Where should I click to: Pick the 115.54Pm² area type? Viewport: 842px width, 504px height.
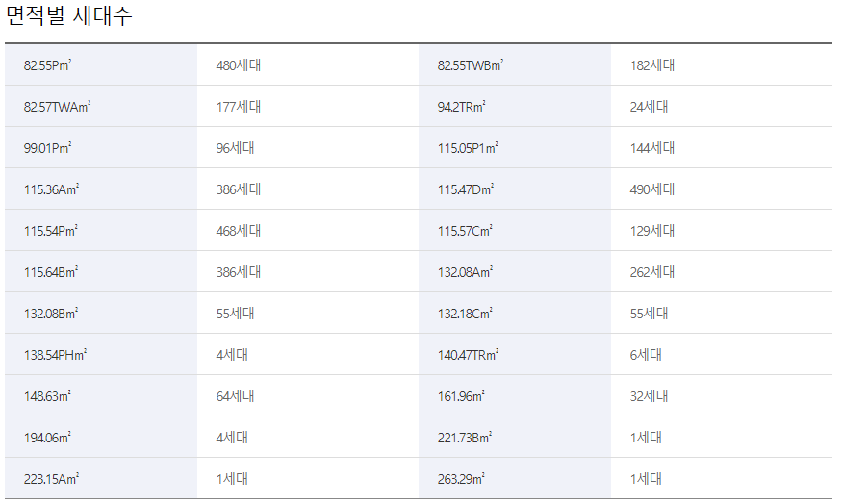(x=51, y=231)
